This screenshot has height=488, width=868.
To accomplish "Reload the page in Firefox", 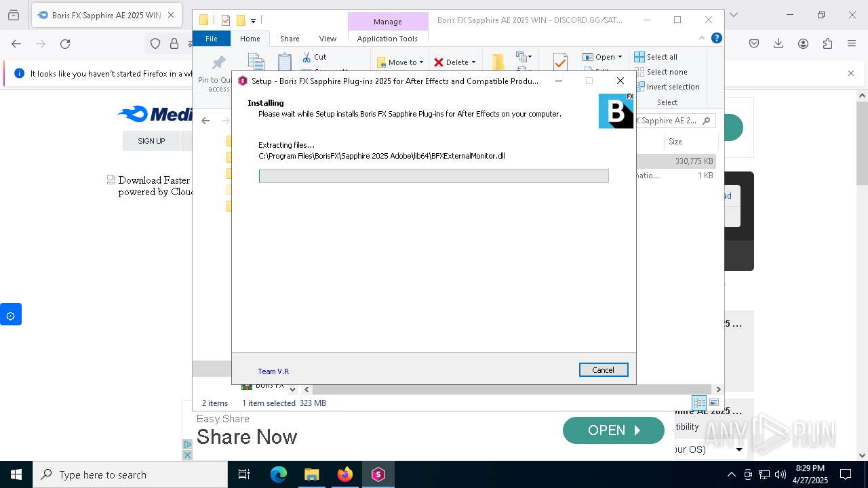I will 65,44.
